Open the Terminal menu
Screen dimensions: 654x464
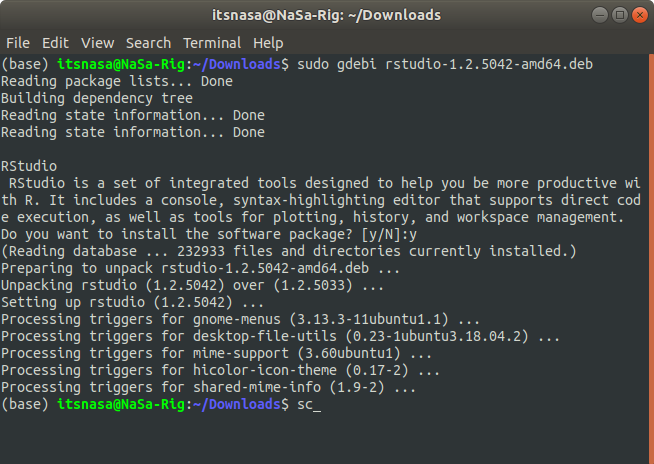(212, 43)
